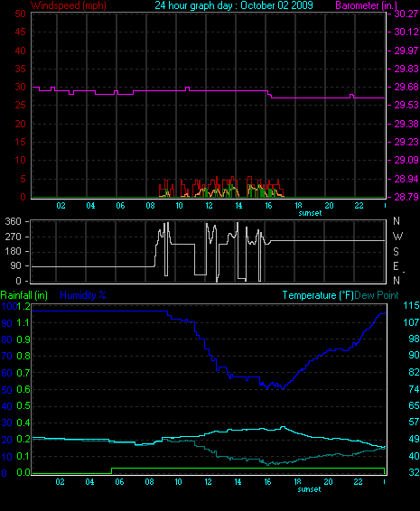Click the sunset marker under bottom graph
Image resolution: width=420 pixels, height=511 pixels.
pyautogui.click(x=310, y=489)
